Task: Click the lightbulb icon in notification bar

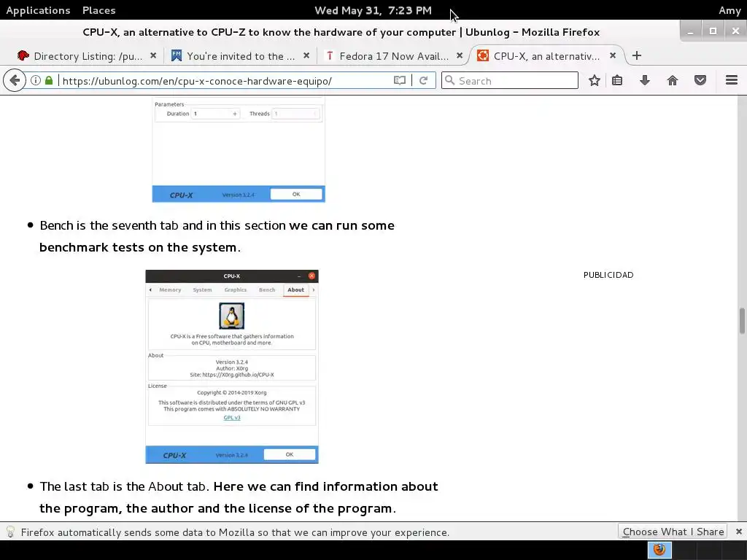Action: pyautogui.click(x=10, y=532)
